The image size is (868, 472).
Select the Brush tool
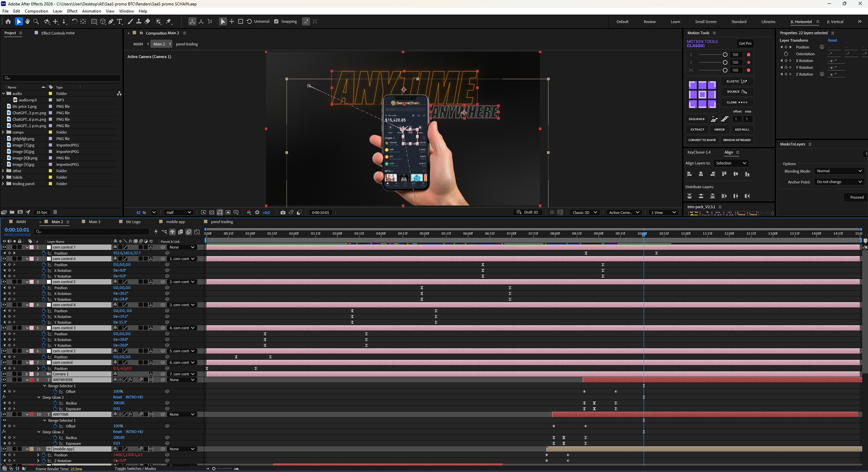[x=131, y=22]
